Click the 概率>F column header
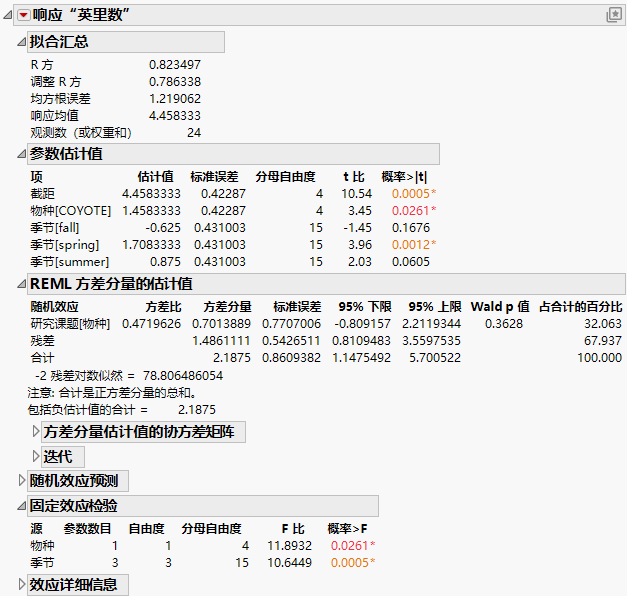This screenshot has height=596, width=627. 347,529
